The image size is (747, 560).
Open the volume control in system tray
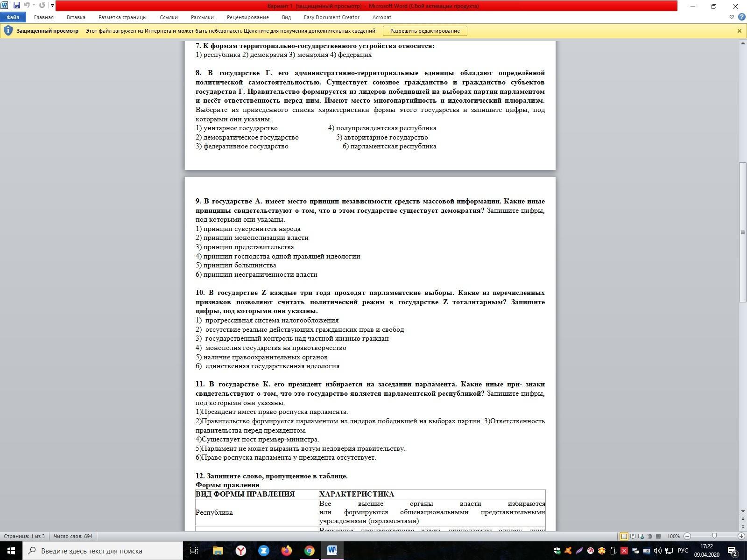[658, 551]
